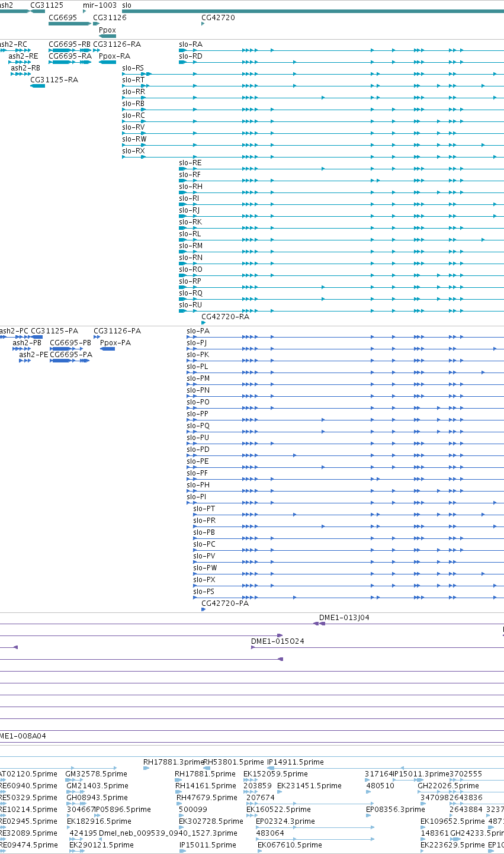This screenshot has width=504, height=854.
Task: Select the mir-1003 gene label
Action: click(x=99, y=5)
